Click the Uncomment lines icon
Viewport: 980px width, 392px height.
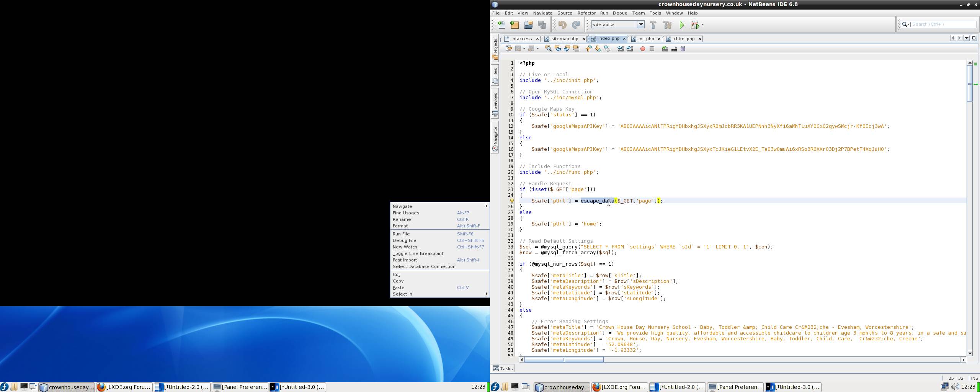[674, 49]
